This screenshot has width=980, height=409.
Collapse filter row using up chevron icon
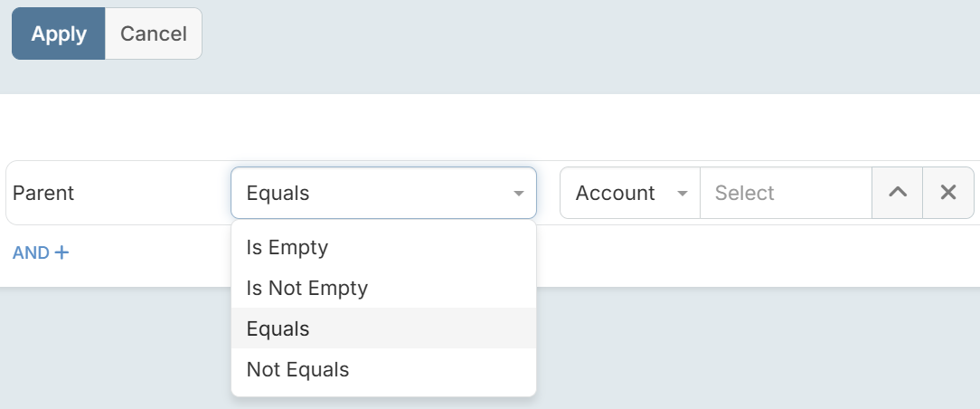pos(897,193)
